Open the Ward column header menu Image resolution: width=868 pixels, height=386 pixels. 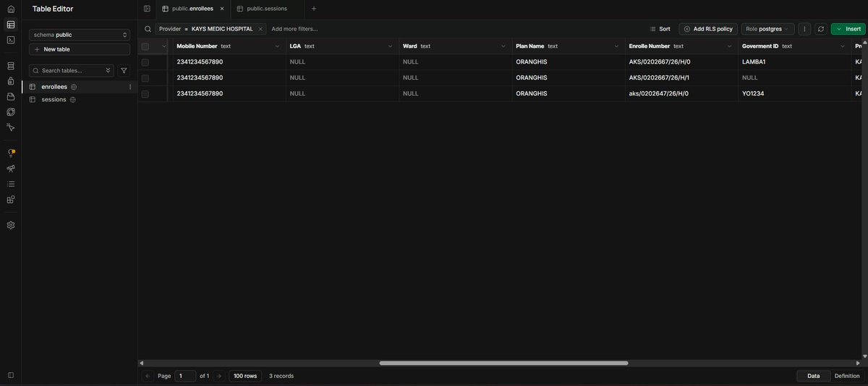[x=504, y=46]
